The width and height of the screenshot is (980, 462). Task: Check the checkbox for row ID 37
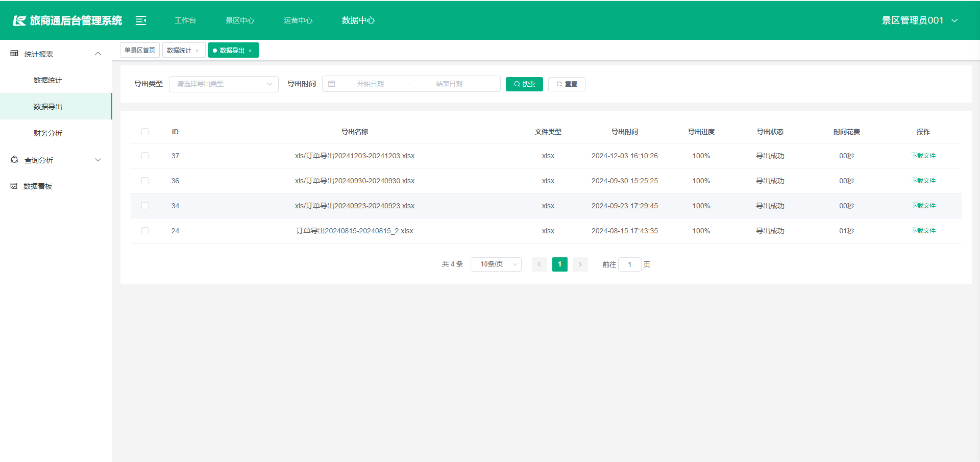point(145,156)
